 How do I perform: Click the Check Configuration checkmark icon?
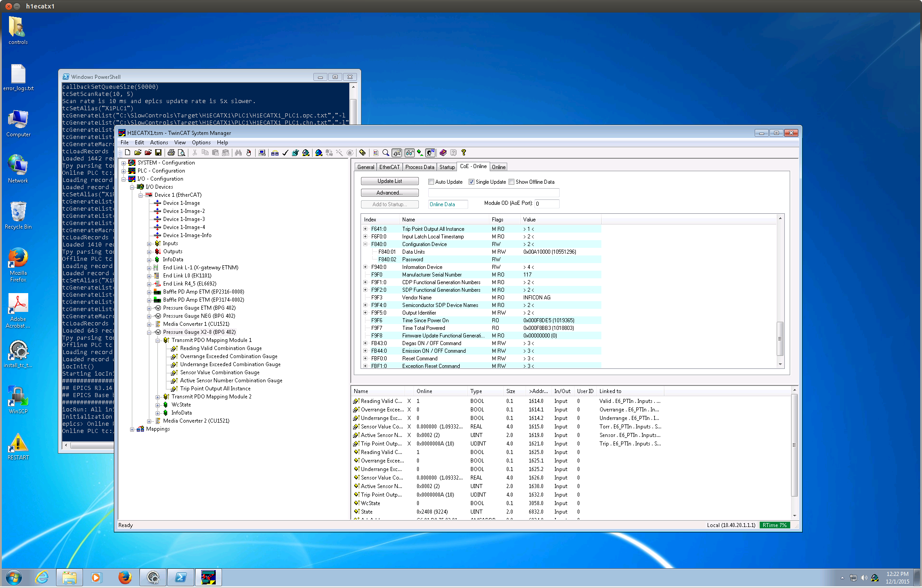pyautogui.click(x=285, y=153)
